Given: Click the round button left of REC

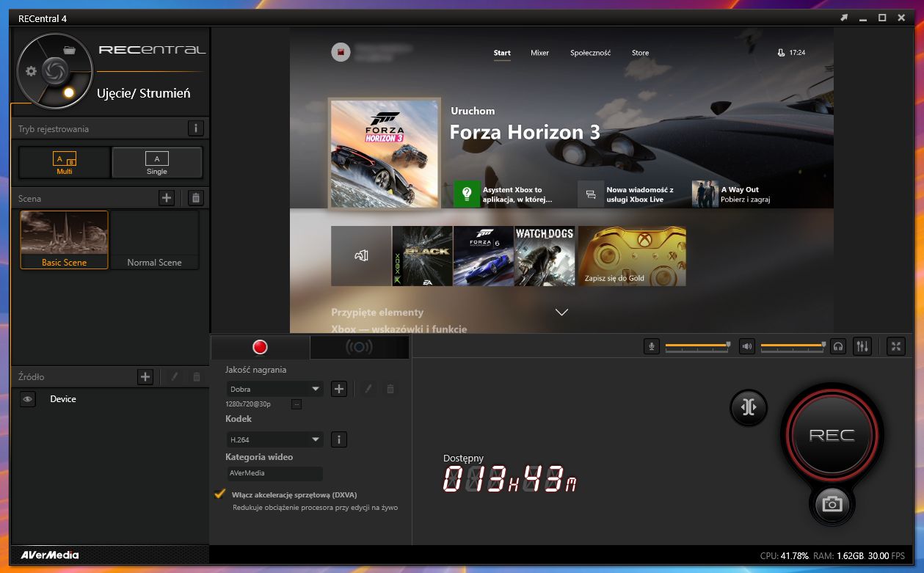Looking at the screenshot, I should click(x=749, y=406).
